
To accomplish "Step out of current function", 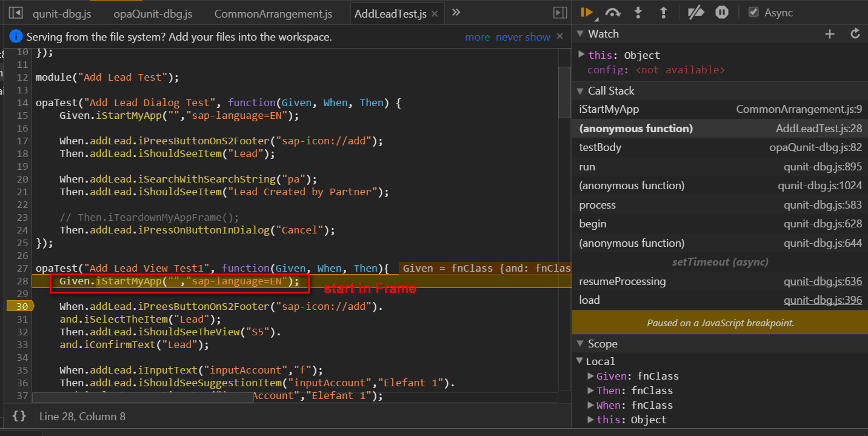I will [663, 13].
